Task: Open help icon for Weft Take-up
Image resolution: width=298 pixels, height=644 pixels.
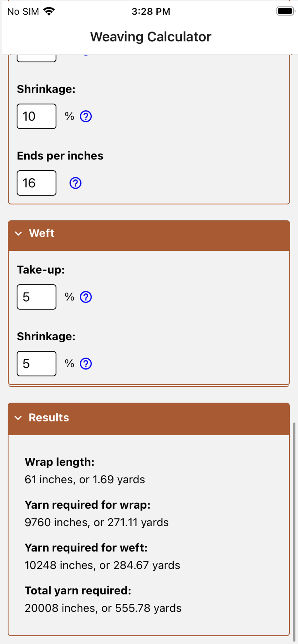Action: click(x=86, y=297)
